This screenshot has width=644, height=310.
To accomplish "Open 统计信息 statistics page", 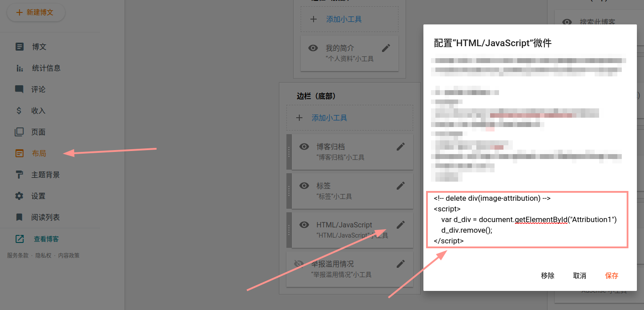I will point(46,68).
